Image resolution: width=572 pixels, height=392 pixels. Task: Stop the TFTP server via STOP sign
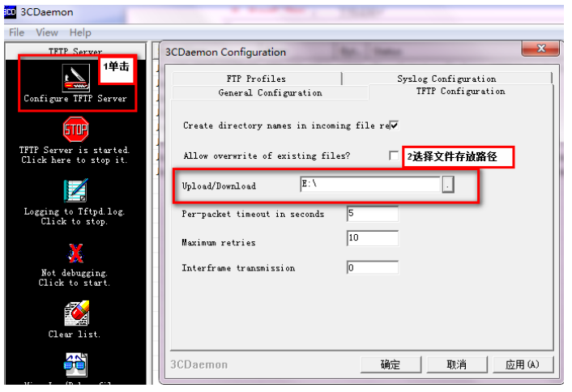point(76,129)
